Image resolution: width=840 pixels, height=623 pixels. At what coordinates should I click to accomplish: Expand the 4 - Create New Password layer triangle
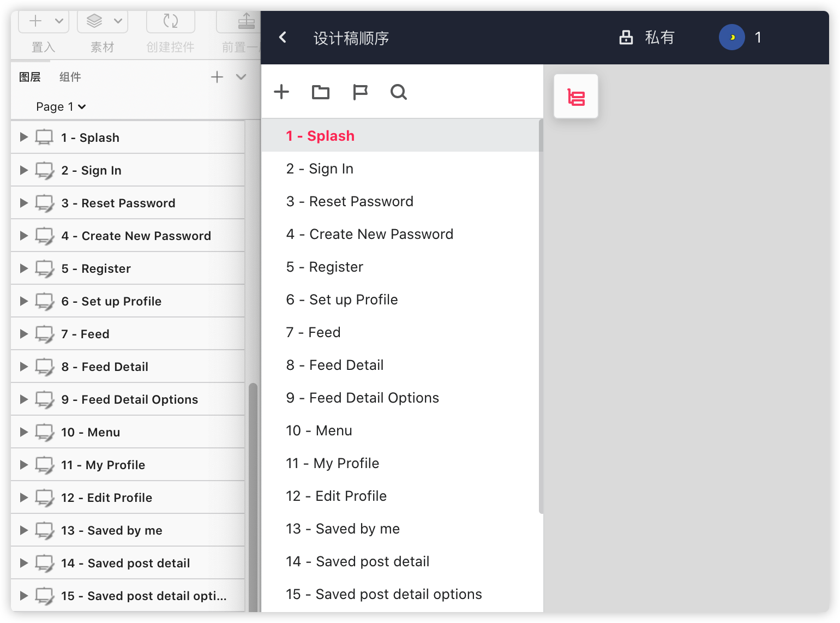click(23, 235)
